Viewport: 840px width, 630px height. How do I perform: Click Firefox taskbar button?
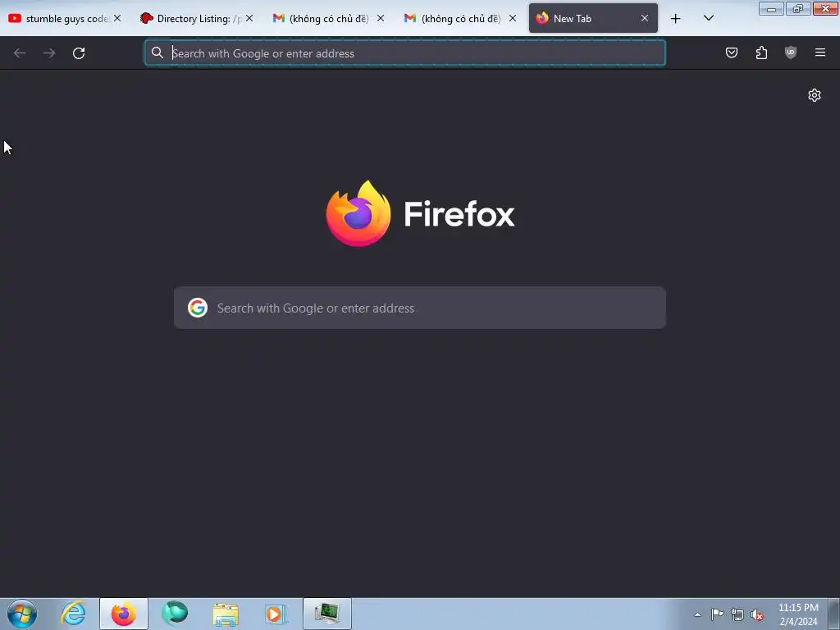(x=124, y=614)
